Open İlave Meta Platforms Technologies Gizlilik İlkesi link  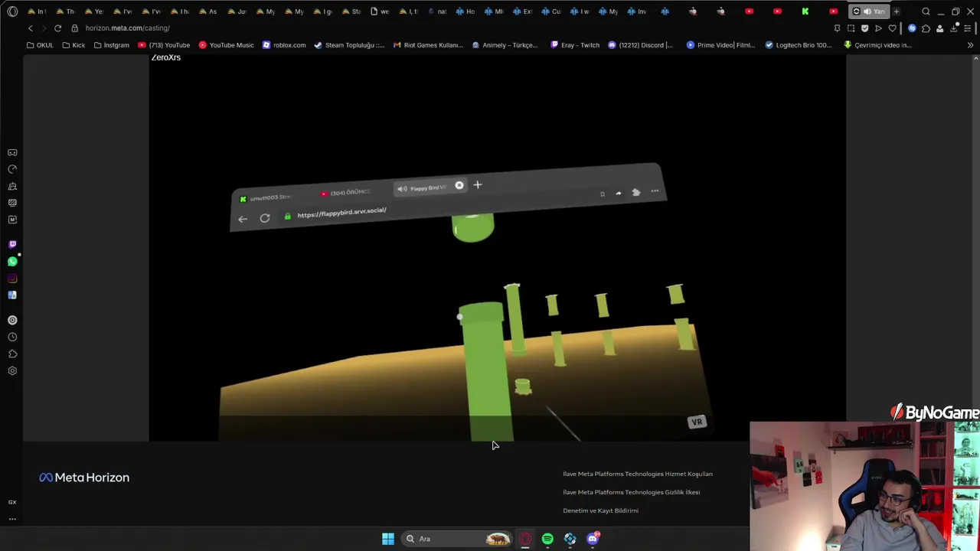coord(632,492)
